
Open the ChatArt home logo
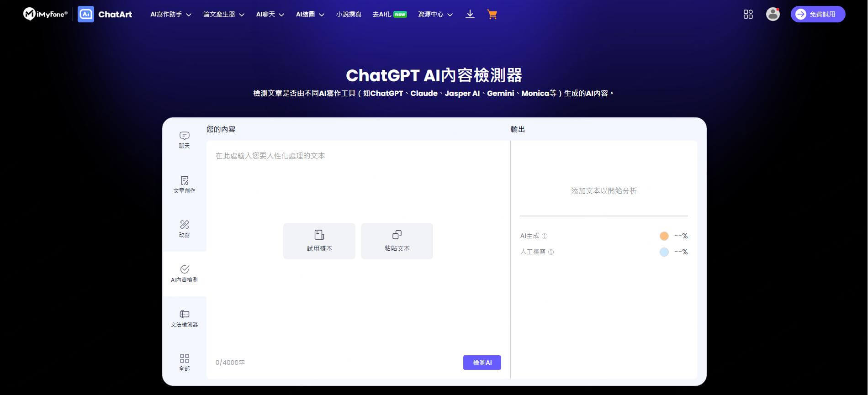click(105, 14)
